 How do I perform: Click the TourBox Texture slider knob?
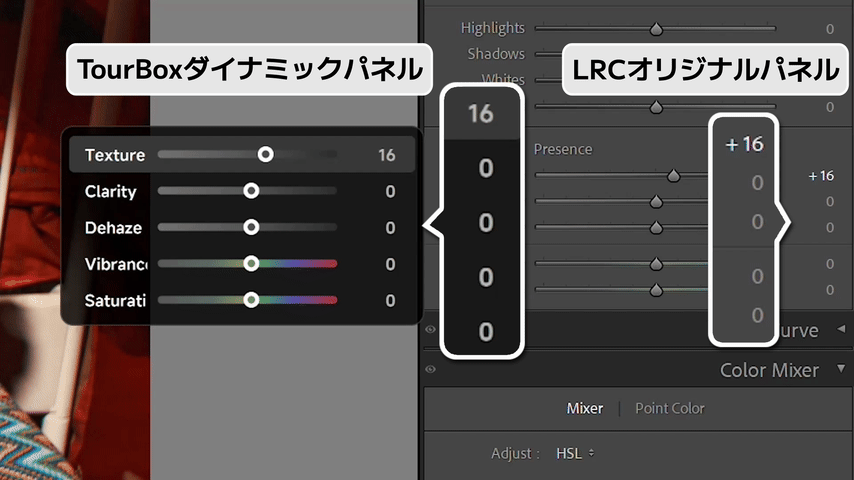pyautogui.click(x=265, y=155)
